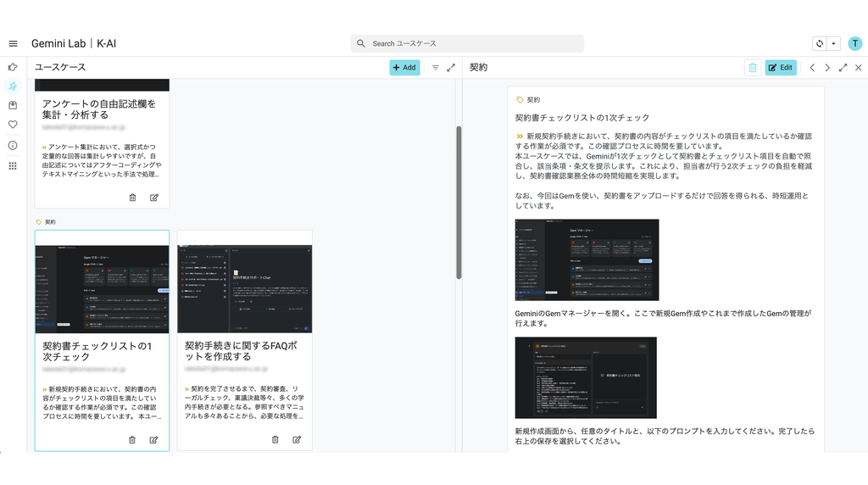Screen dimensions: 868x485
Task: Expand the ユースケース list panel to fullscreen
Action: [451, 68]
